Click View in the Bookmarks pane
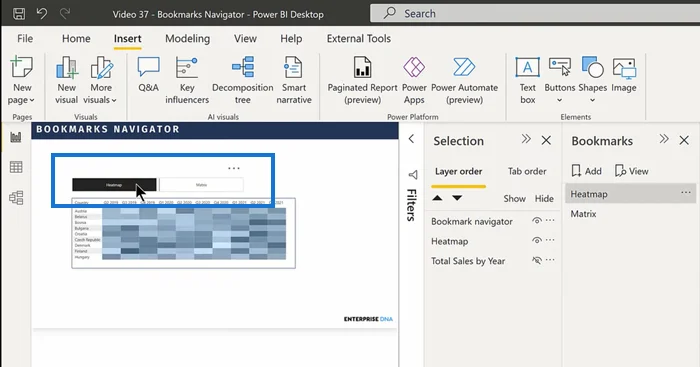The width and height of the screenshot is (700, 367). (x=631, y=171)
